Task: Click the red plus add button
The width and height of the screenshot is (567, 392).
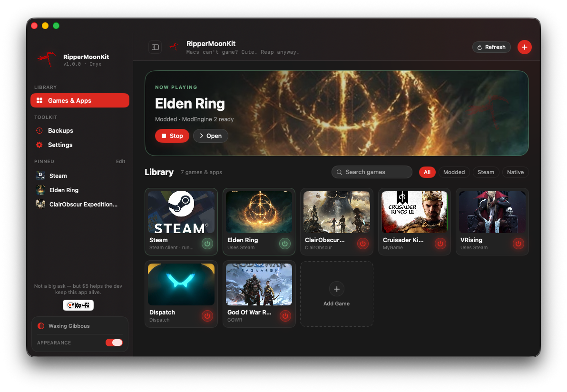Action: (524, 47)
